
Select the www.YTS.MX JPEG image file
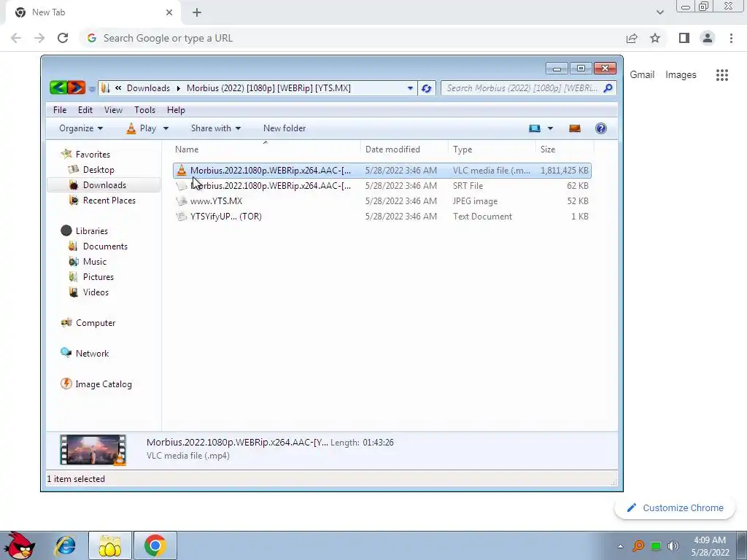(x=382, y=201)
